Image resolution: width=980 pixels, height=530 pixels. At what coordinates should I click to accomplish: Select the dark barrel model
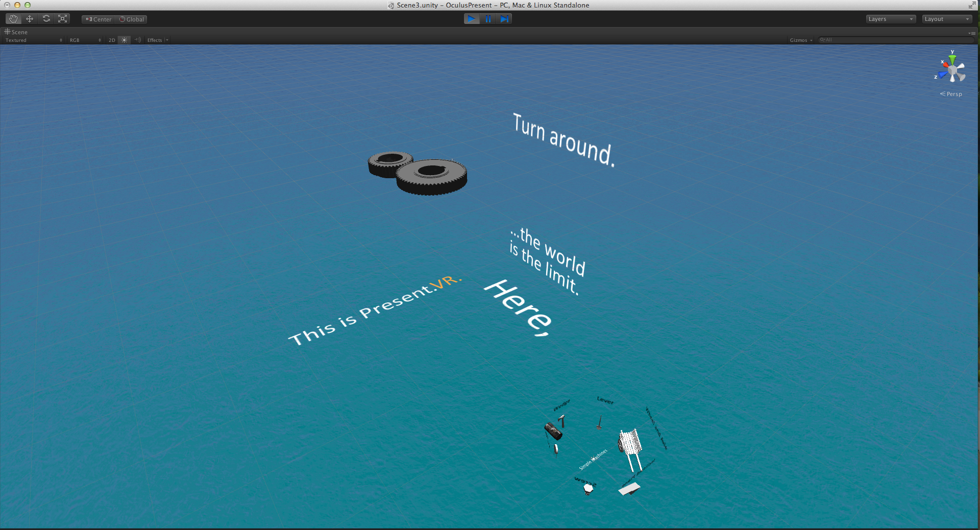[x=553, y=431]
